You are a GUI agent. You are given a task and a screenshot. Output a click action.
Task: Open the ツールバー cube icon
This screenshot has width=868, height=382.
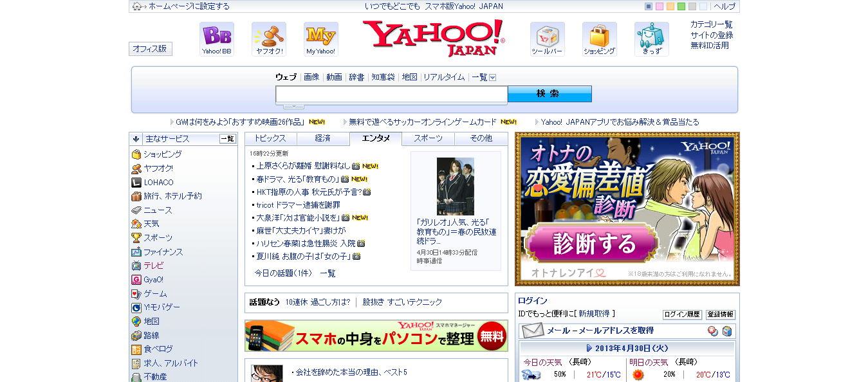point(548,39)
